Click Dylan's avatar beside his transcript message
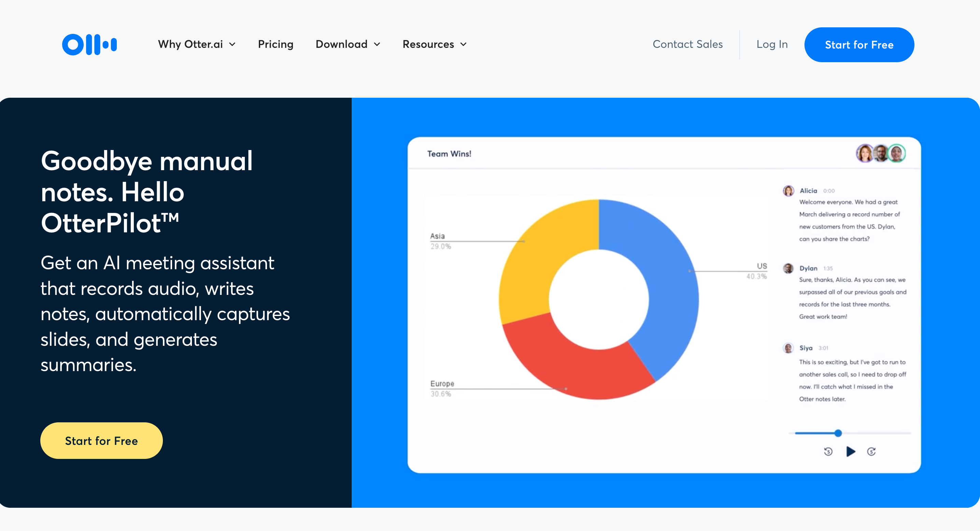 click(788, 268)
